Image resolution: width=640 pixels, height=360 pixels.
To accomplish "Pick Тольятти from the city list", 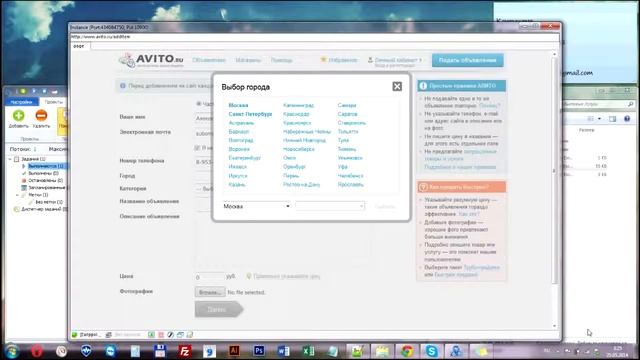I will pos(348,131).
